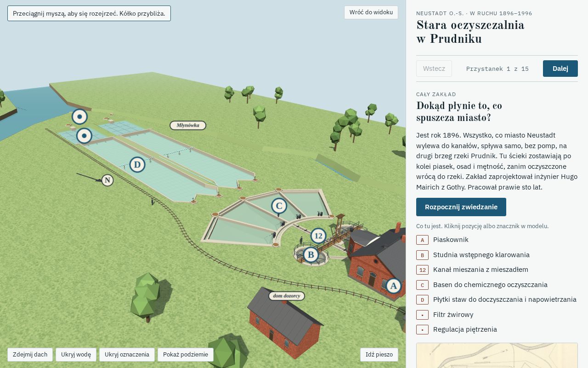
Task: Click the upper dot marker near Młynówka
Action: click(x=79, y=117)
